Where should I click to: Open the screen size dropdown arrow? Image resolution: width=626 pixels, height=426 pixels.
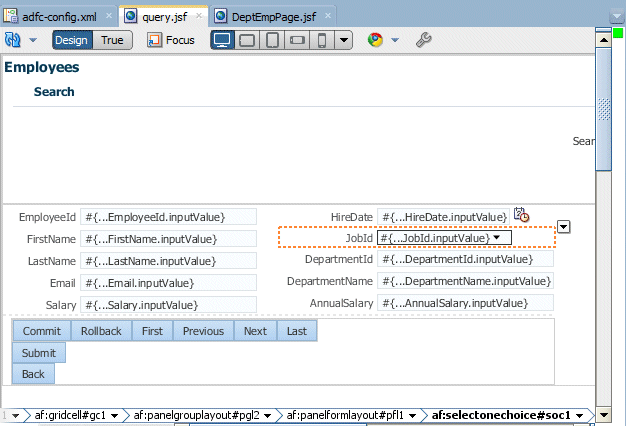pos(344,40)
